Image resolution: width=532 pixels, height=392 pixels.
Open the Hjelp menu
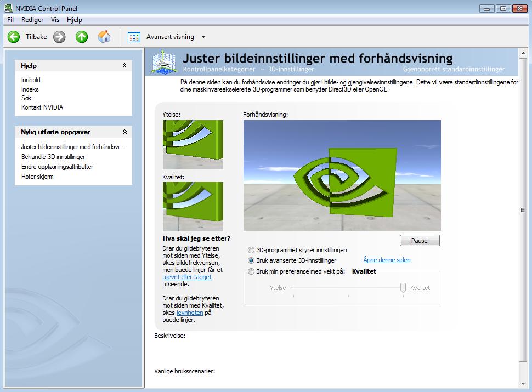(x=74, y=20)
